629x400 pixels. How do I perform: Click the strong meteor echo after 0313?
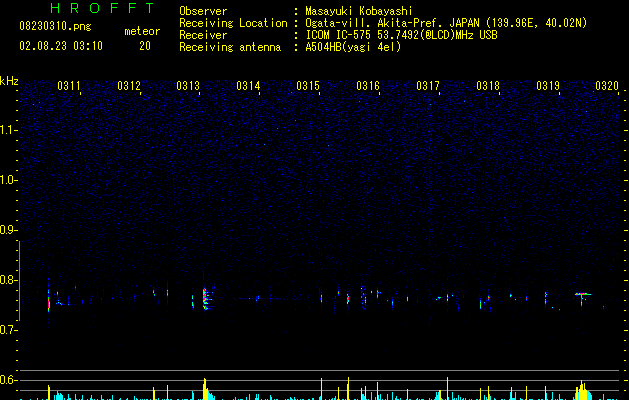[x=206, y=298]
